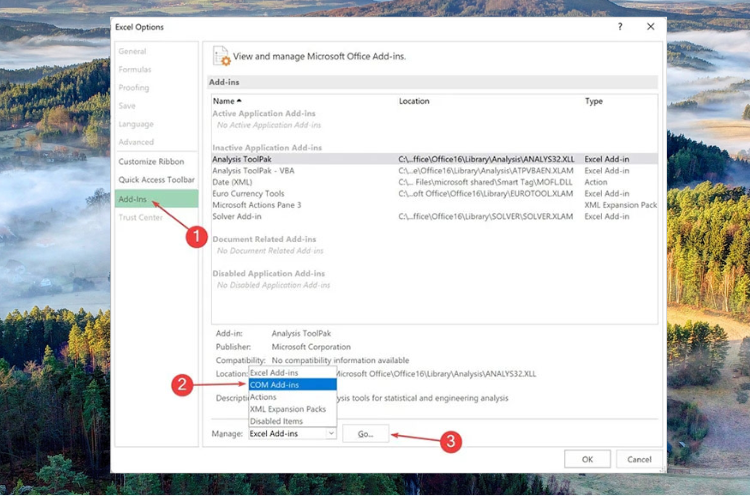750x500 pixels.
Task: Click the Microsoft Corporation publisher text
Action: (311, 346)
